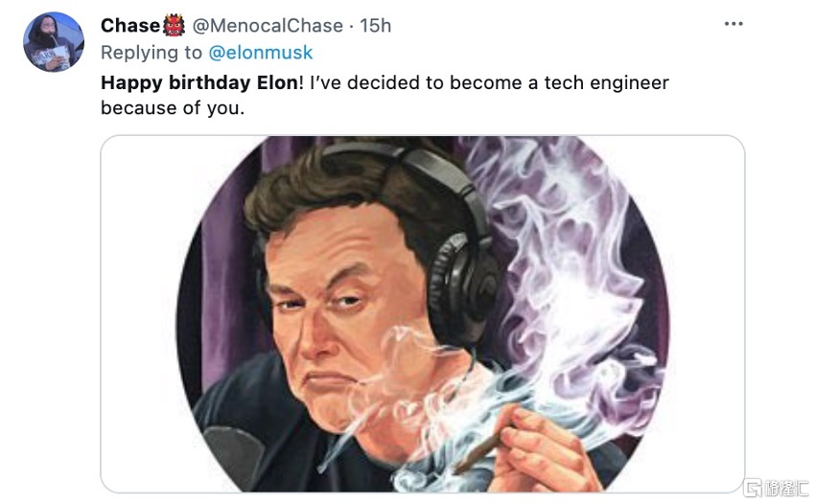815x504 pixels.
Task: Visit the @MenocalChase handle link
Action: (267, 26)
